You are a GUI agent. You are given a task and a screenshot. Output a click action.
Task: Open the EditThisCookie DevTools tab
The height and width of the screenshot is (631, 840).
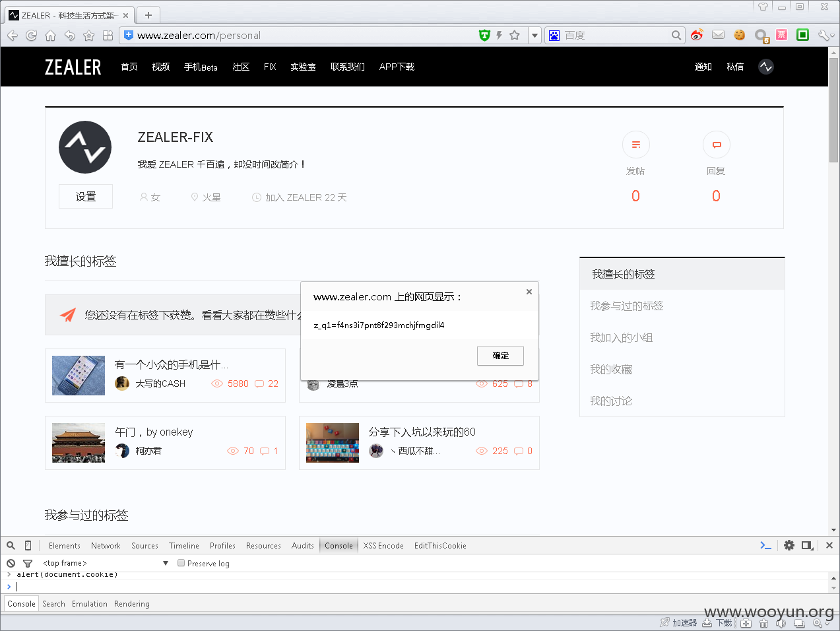click(x=440, y=546)
